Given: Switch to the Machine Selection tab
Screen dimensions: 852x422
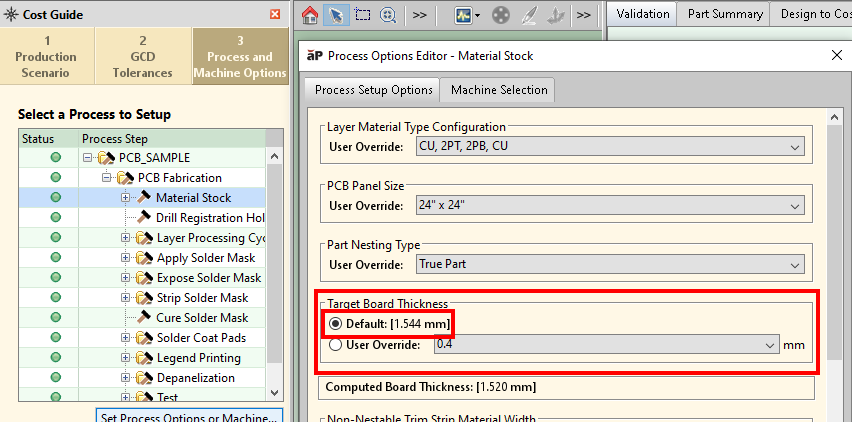Looking at the screenshot, I should (499, 90).
